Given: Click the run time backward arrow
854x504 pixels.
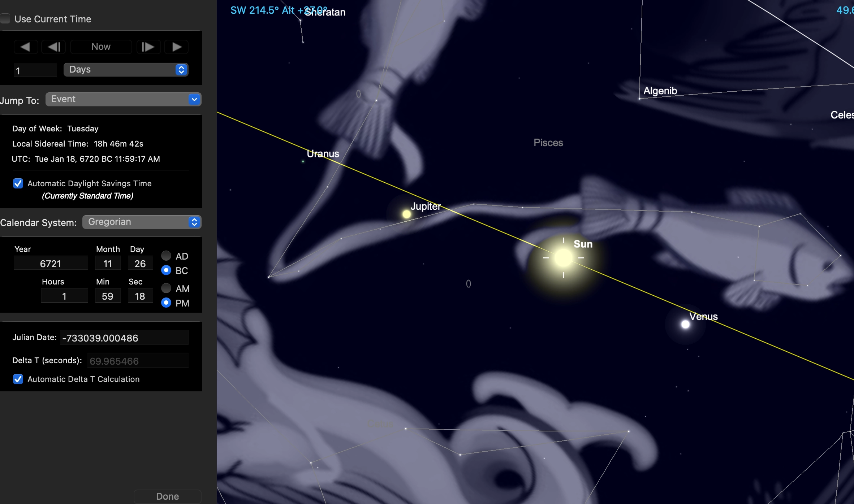Looking at the screenshot, I should coord(25,47).
